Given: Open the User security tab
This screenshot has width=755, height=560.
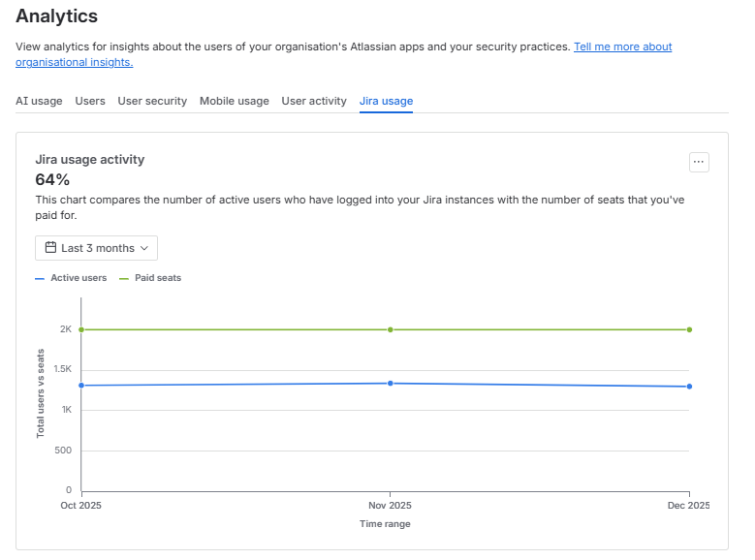Looking at the screenshot, I should (x=152, y=101).
